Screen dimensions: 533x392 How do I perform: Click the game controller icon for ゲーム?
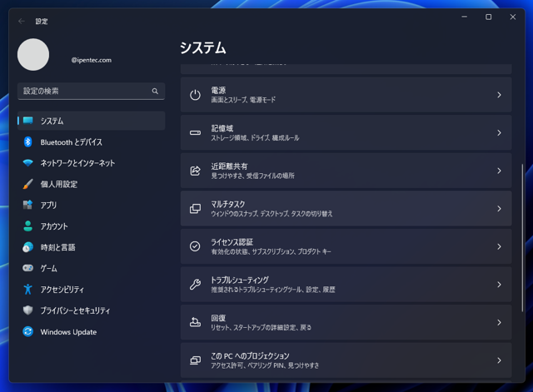[27, 268]
